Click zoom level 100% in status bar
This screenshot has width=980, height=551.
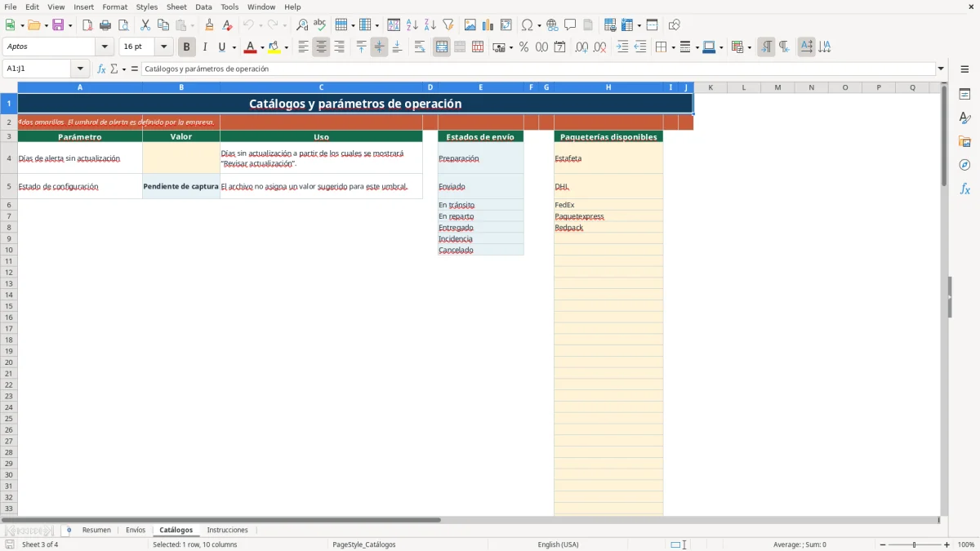(x=966, y=544)
